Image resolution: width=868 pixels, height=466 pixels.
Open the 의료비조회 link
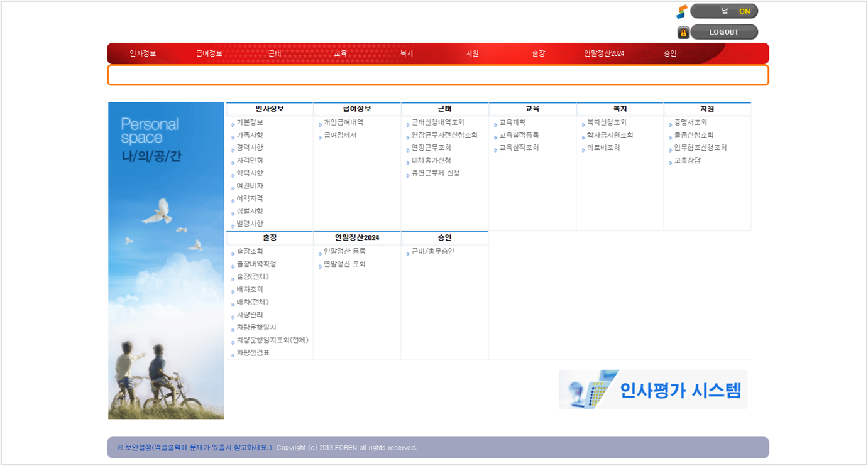pos(603,148)
